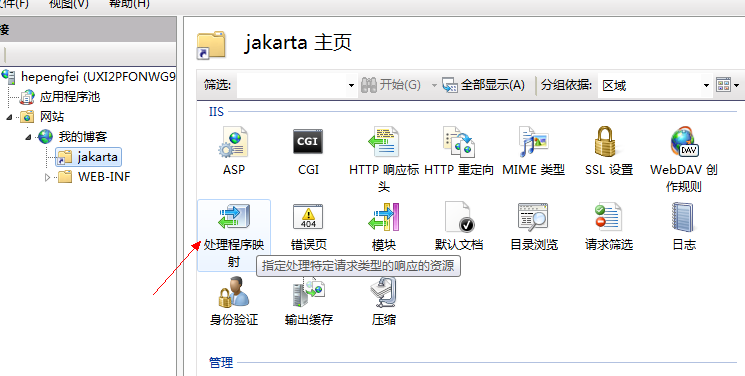Collapse the 我的博客 tree node
The height and width of the screenshot is (376, 745).
28,137
